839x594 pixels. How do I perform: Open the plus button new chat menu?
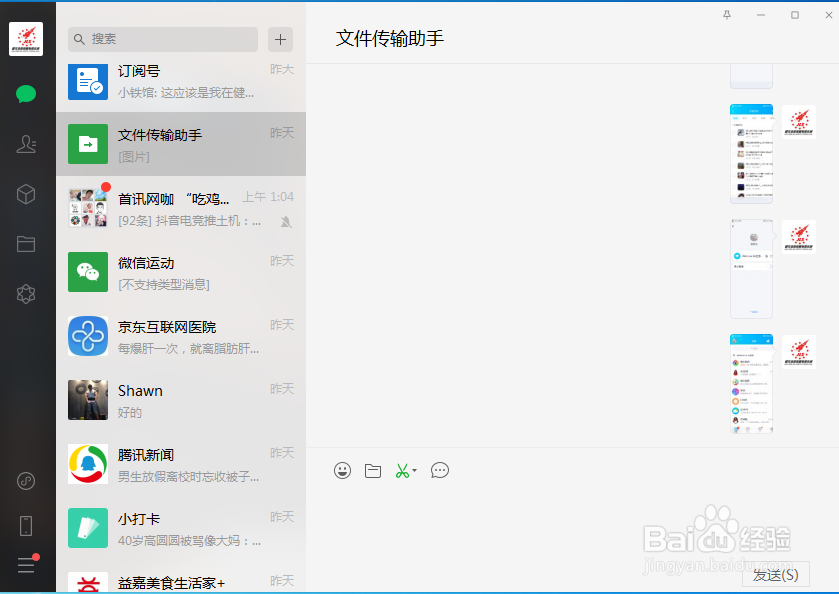point(280,39)
